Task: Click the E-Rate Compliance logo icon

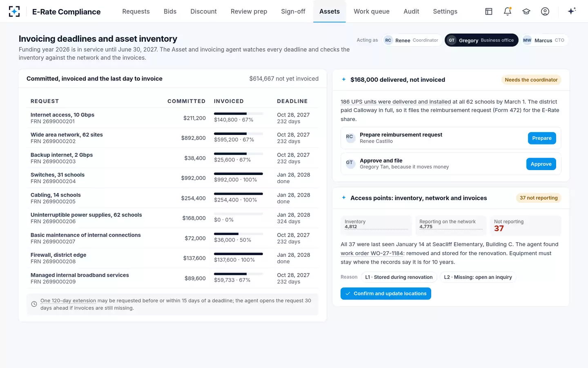Action: (14, 11)
